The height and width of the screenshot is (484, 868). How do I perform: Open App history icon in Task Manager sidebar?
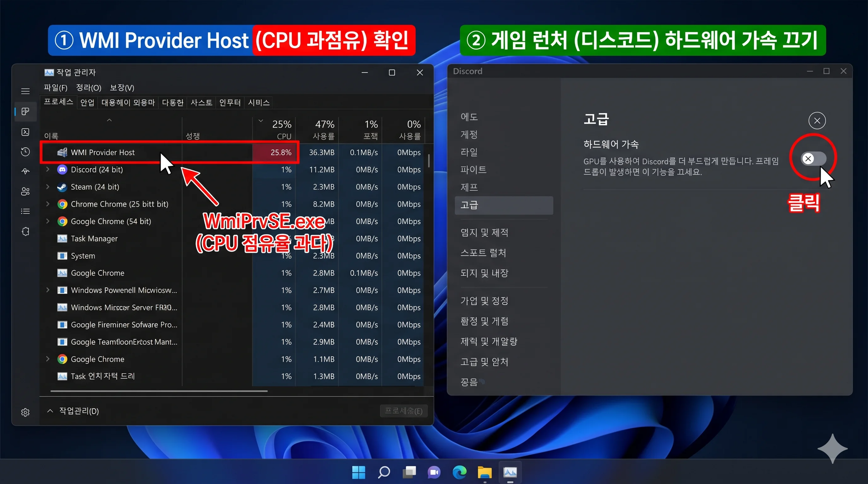[x=25, y=152]
